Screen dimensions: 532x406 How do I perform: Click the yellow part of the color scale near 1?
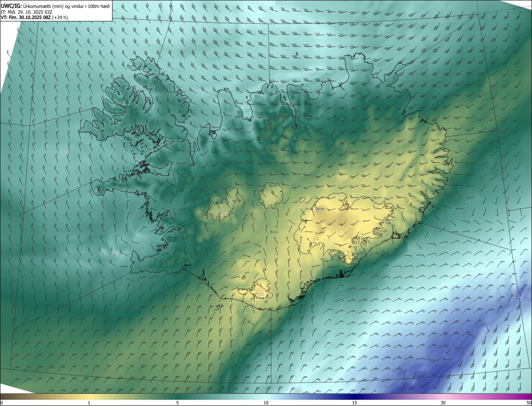89,396
